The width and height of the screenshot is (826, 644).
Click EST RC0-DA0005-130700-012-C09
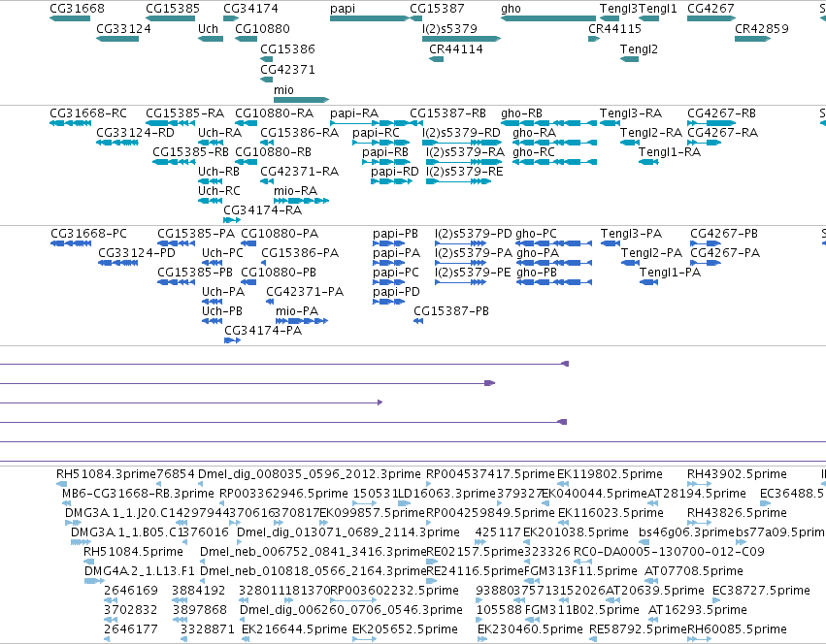582,562
